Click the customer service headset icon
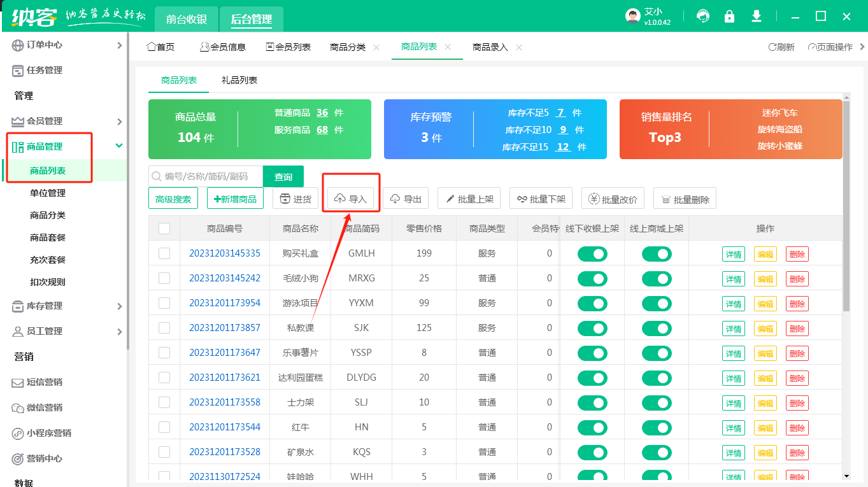Image resolution: width=868 pixels, height=487 pixels. tap(703, 17)
